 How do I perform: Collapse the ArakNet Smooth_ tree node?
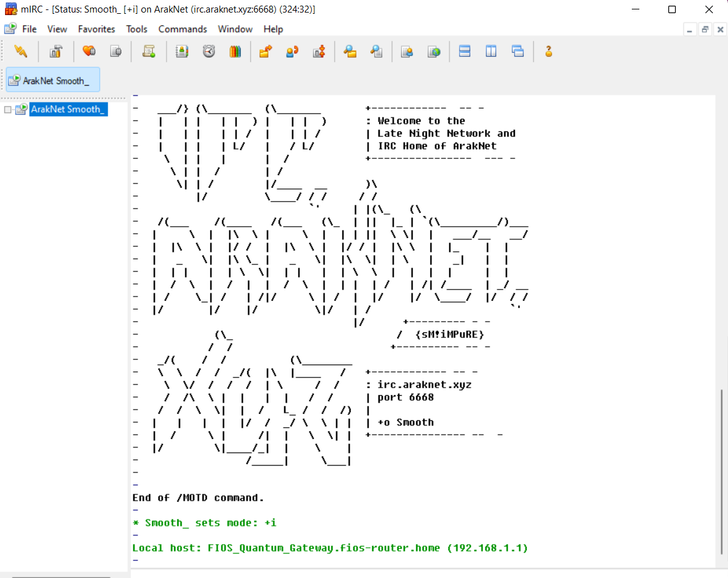[8, 109]
